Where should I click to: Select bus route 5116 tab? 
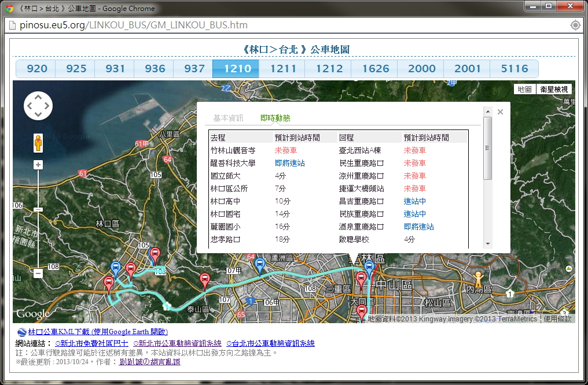coord(514,69)
